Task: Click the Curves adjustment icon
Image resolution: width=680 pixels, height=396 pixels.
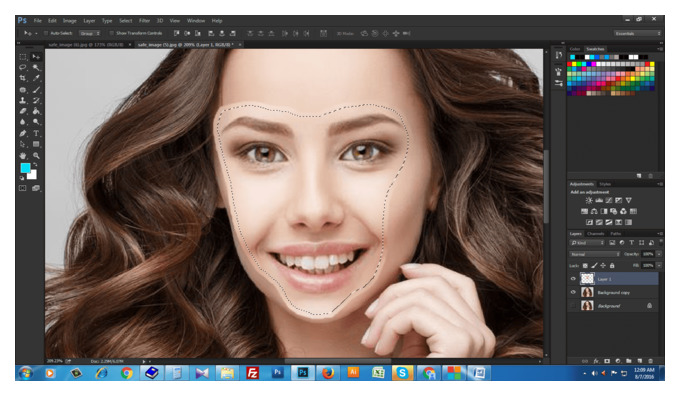Action: pyautogui.click(x=609, y=200)
